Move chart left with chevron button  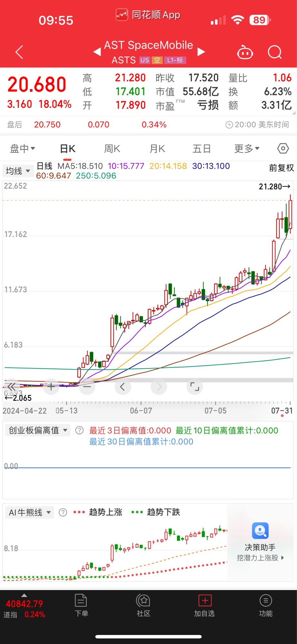[123, 386]
